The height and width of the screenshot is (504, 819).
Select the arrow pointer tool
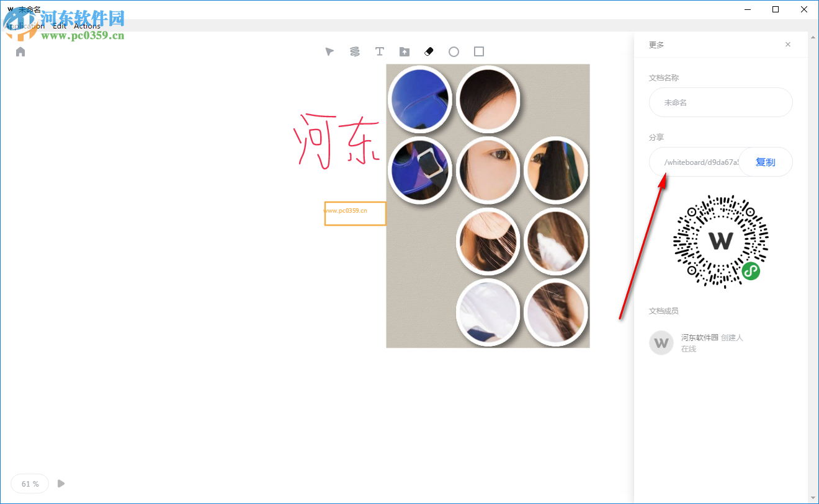[x=329, y=51]
